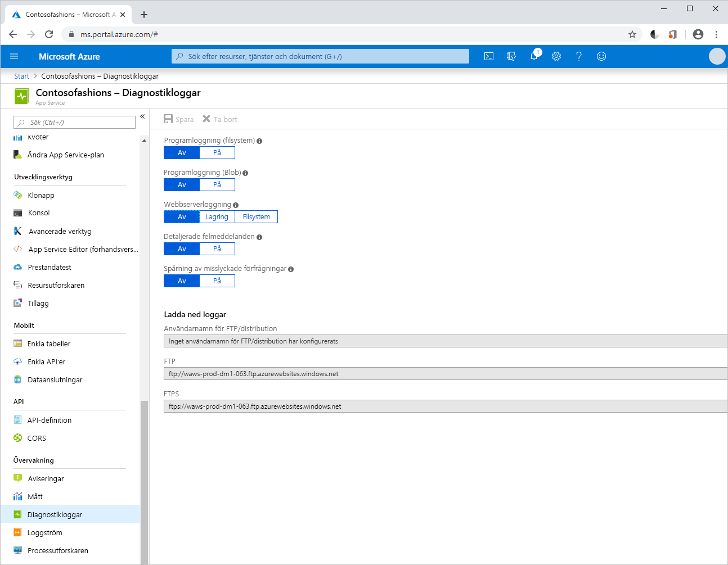Bookmark this page with star icon
This screenshot has height=565, width=728.
click(x=632, y=34)
